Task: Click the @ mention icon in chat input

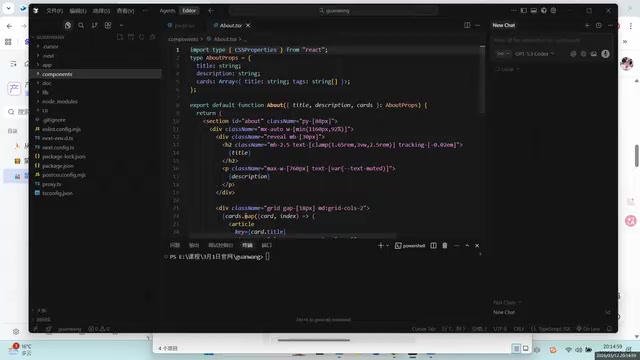Action: 573,53
